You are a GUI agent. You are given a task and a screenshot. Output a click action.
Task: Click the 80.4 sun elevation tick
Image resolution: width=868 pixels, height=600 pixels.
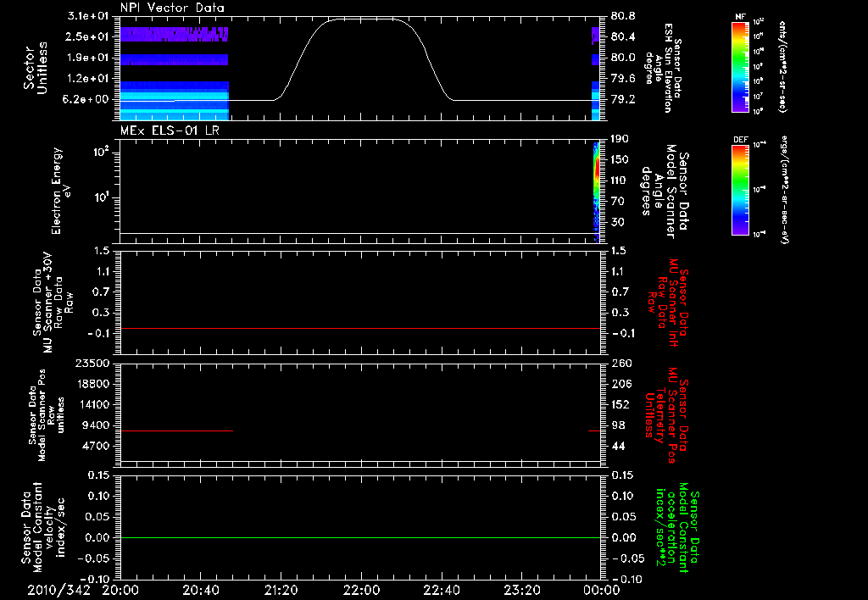623,36
